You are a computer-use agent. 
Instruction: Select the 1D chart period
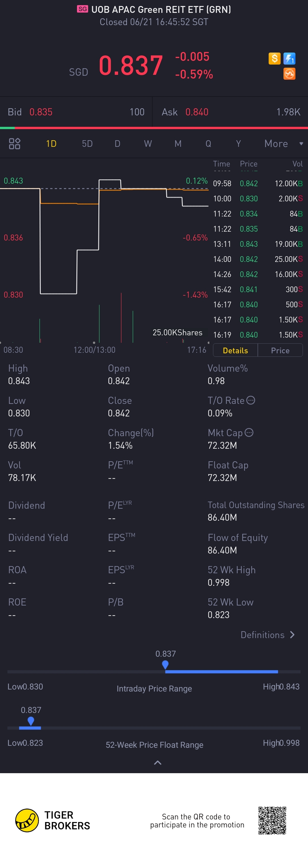coord(51,144)
